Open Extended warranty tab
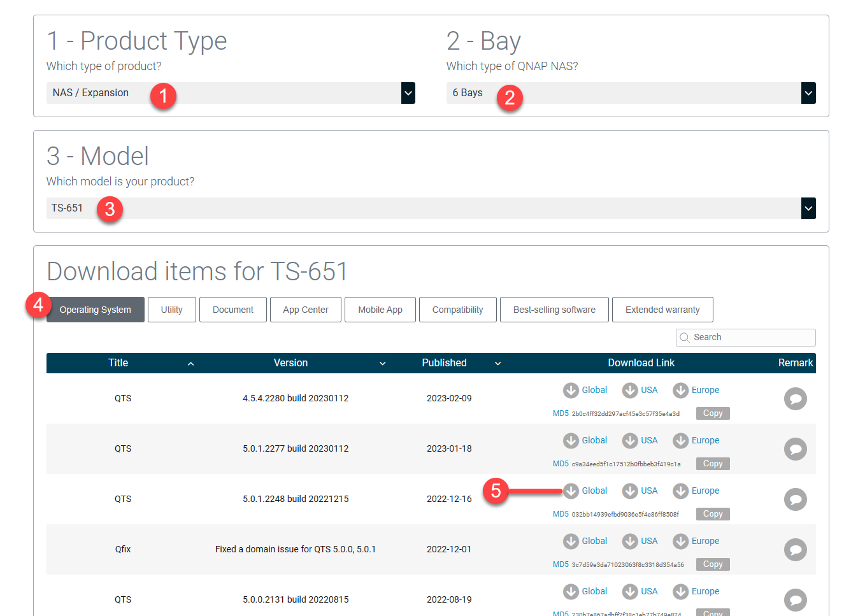The image size is (858, 616). [662, 310]
